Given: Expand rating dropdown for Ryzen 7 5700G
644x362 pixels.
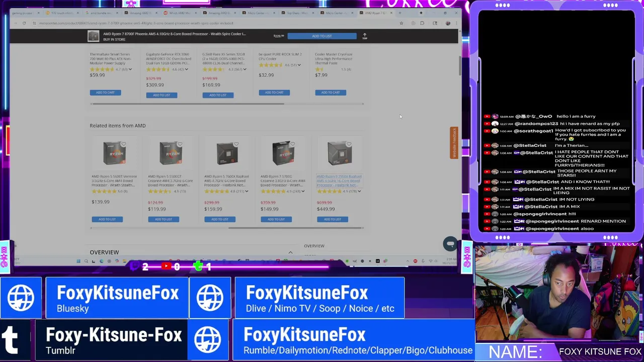Looking at the screenshot, I should (x=303, y=192).
